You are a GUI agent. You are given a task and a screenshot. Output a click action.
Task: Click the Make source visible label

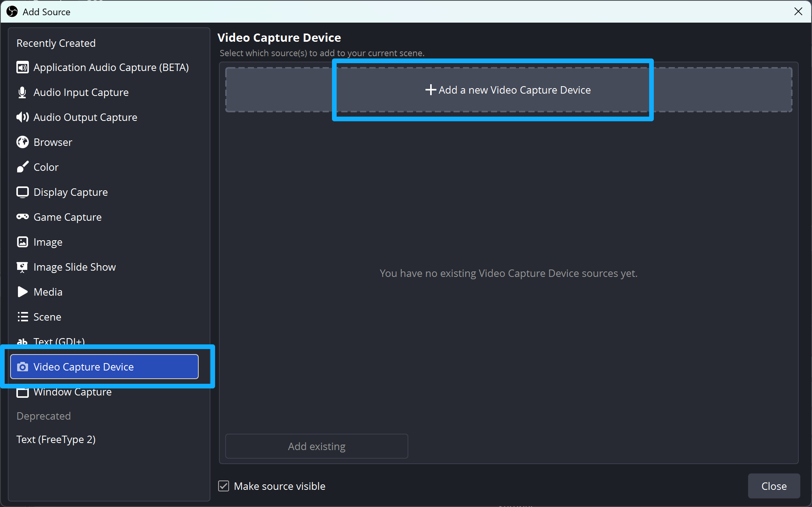[280, 486]
